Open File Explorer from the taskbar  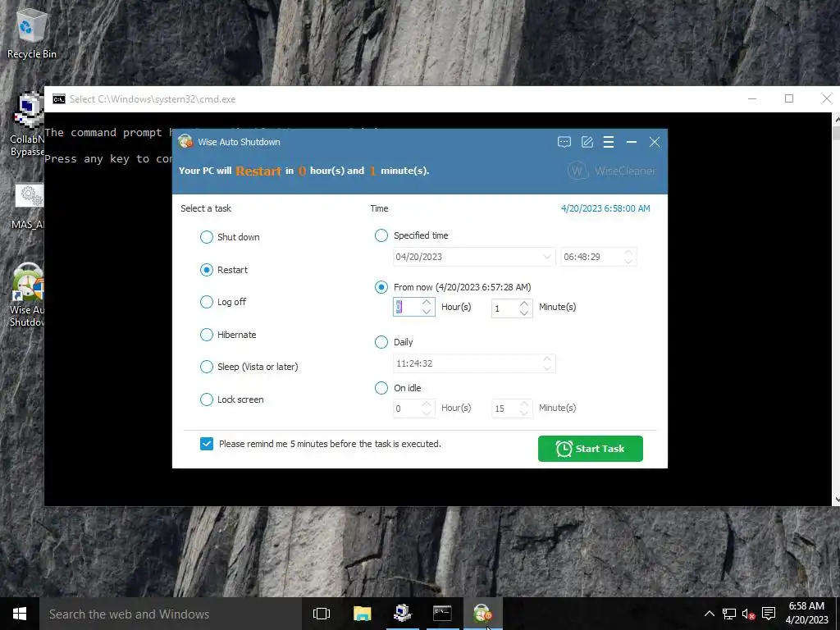point(362,614)
